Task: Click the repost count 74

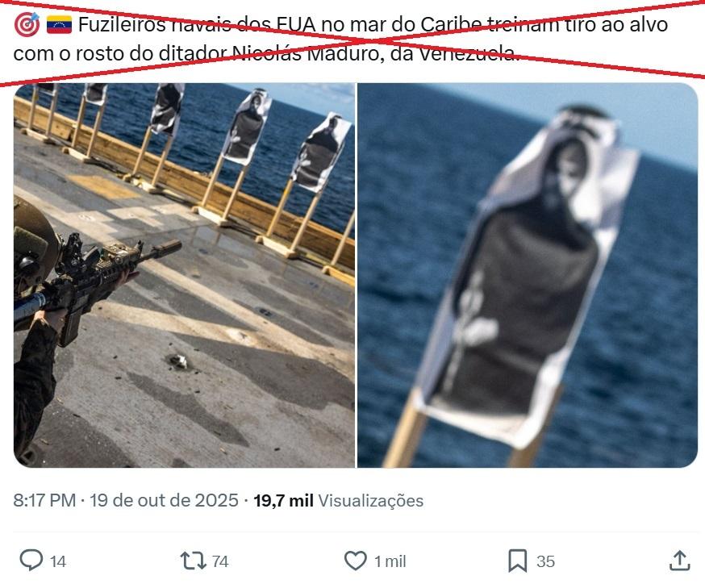Action: pos(220,561)
